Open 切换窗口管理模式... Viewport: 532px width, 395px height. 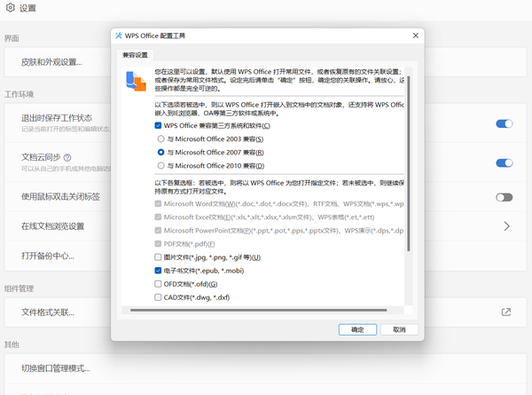pyautogui.click(x=56, y=368)
